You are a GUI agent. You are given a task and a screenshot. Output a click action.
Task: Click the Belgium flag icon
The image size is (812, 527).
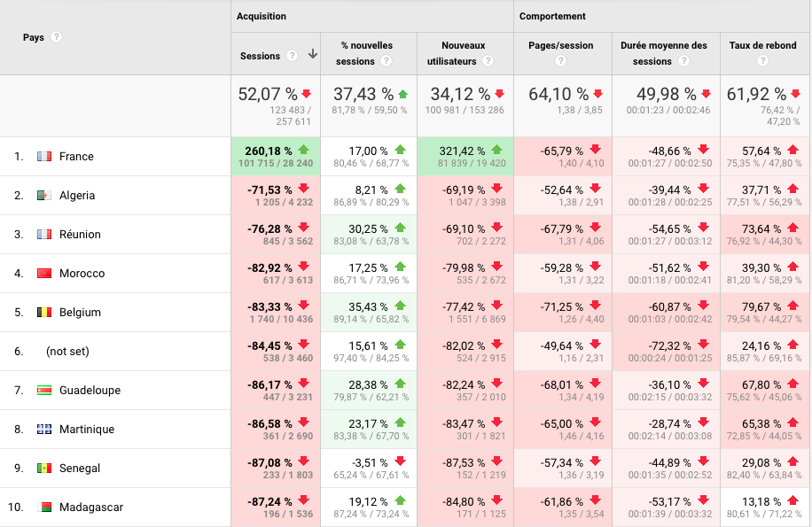[44, 313]
